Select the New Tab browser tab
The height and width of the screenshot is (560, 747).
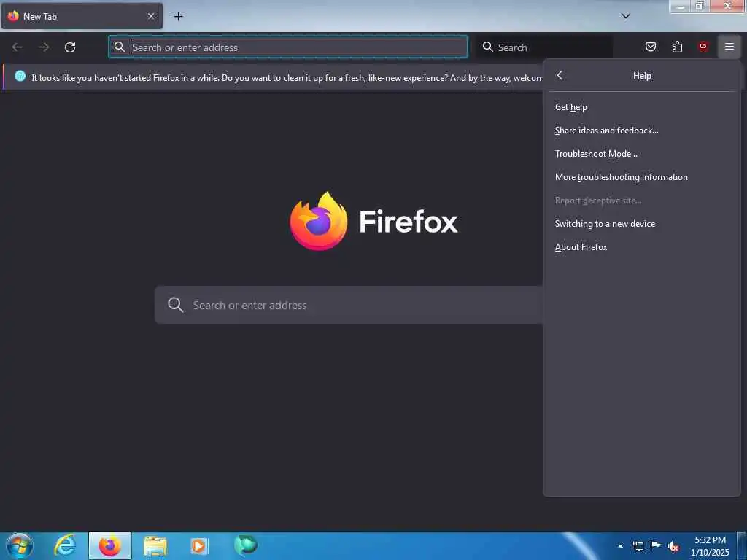point(82,16)
